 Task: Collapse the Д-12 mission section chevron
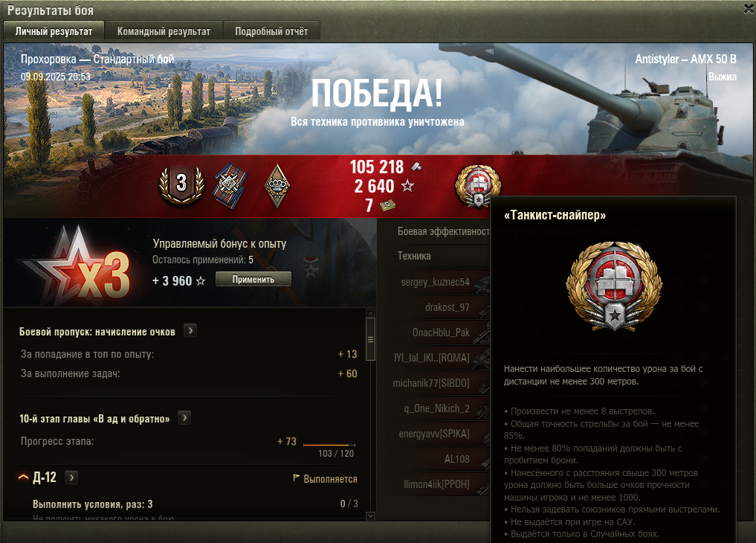(23, 478)
